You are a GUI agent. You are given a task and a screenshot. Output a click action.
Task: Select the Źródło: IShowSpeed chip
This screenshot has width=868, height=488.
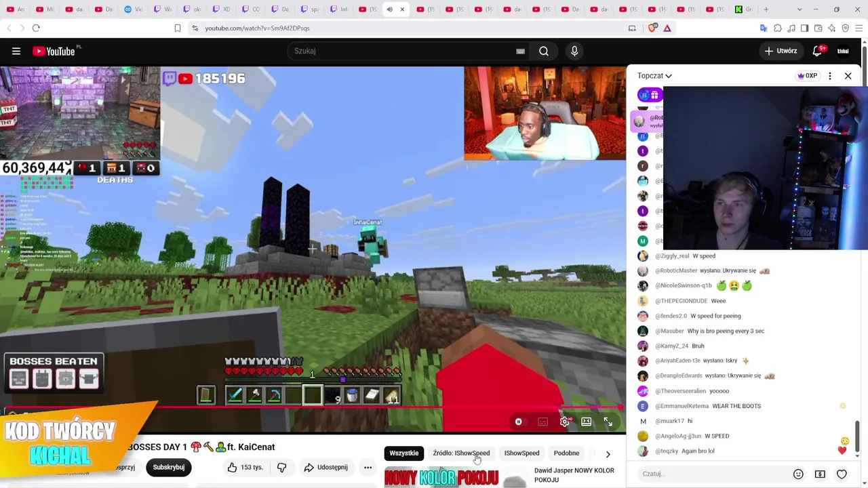(461, 453)
